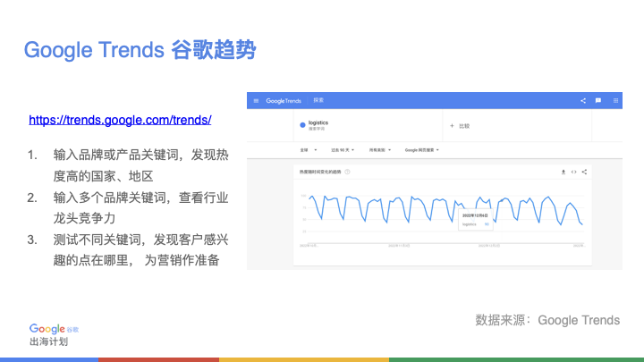Open the Google Trends hamburger menu

click(257, 100)
